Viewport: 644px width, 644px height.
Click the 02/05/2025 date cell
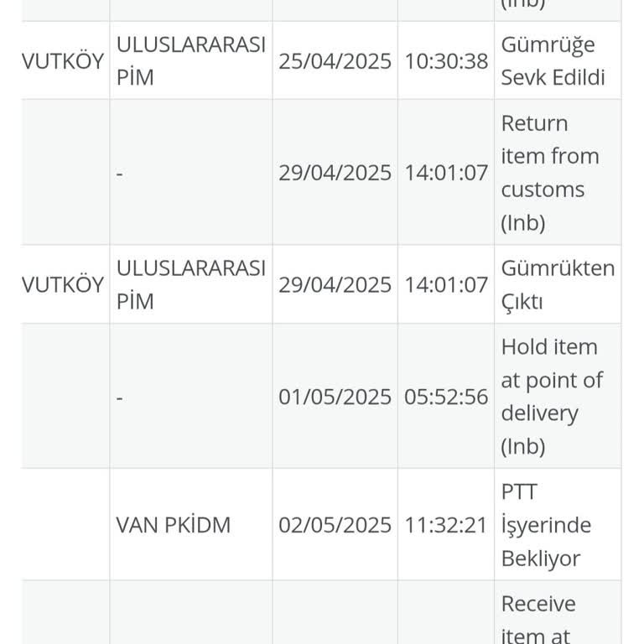click(x=335, y=525)
